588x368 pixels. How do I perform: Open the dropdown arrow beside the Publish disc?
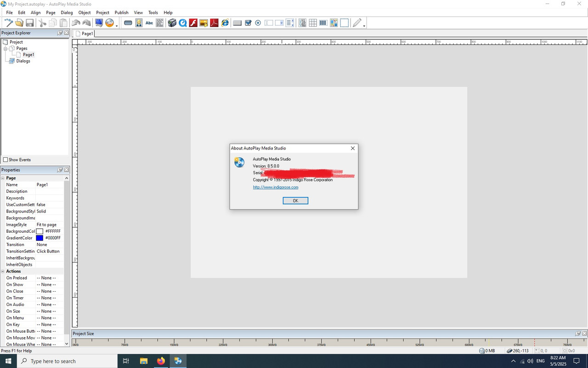tap(117, 26)
